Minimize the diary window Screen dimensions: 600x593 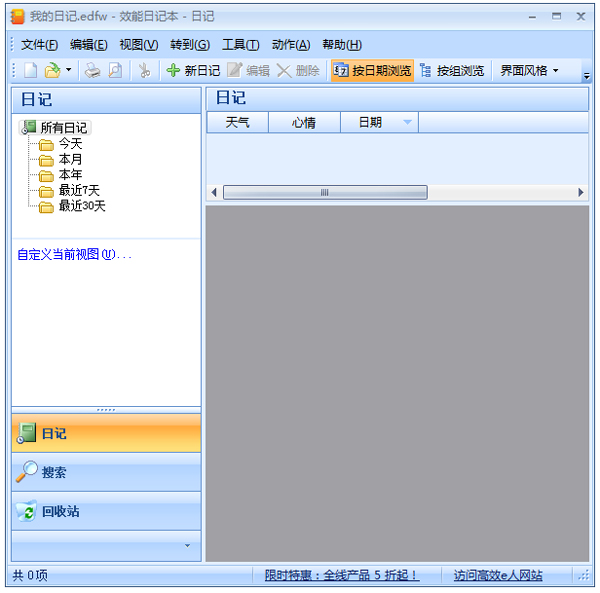[x=532, y=17]
